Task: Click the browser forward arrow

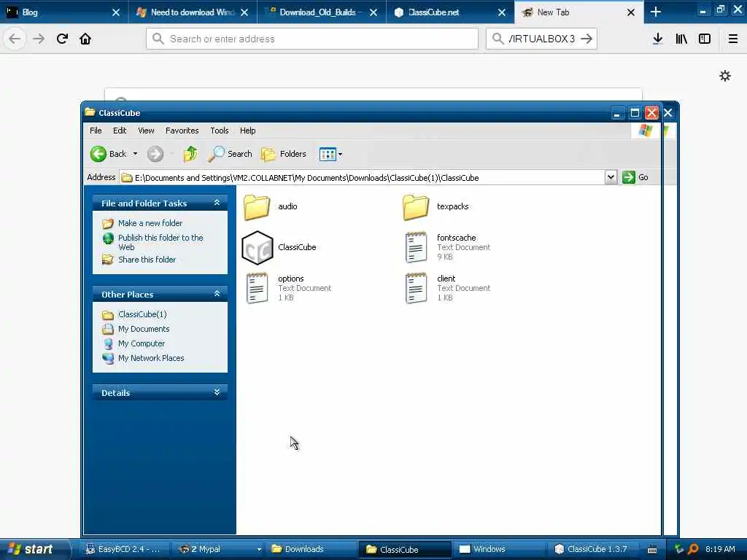Action: pyautogui.click(x=39, y=39)
